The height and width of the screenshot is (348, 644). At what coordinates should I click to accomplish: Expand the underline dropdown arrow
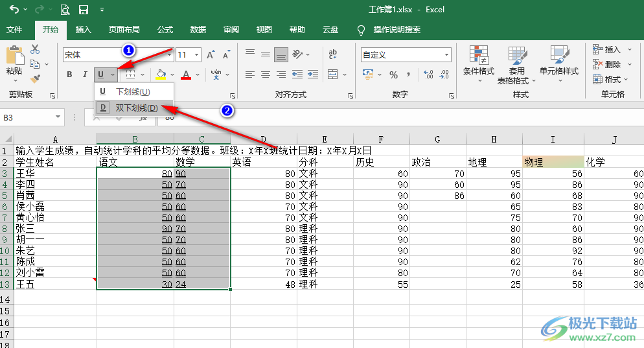point(113,75)
